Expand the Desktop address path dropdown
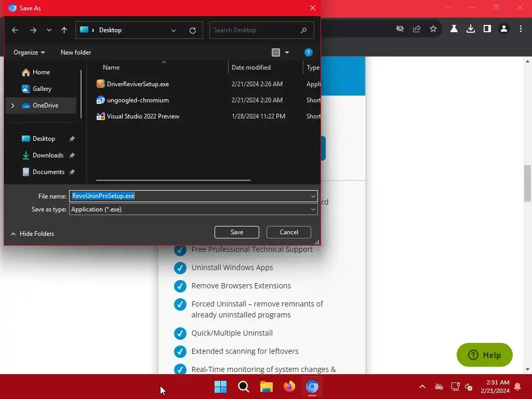The height and width of the screenshot is (399, 532). click(x=174, y=30)
